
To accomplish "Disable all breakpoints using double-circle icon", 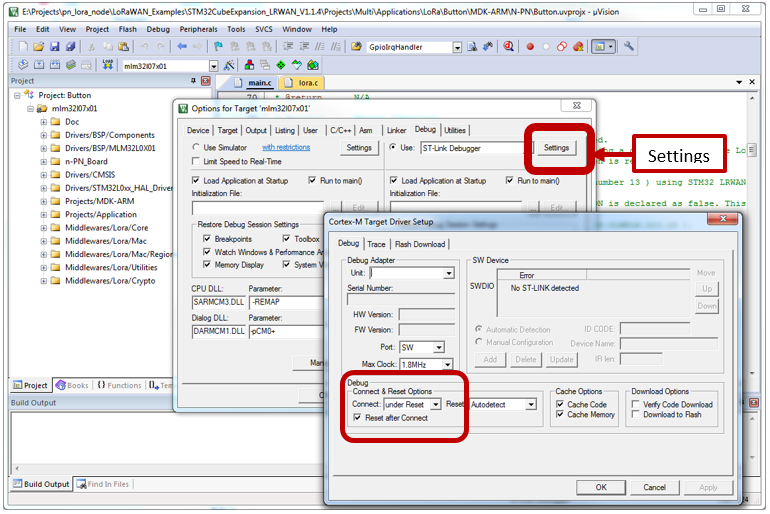I will (562, 47).
